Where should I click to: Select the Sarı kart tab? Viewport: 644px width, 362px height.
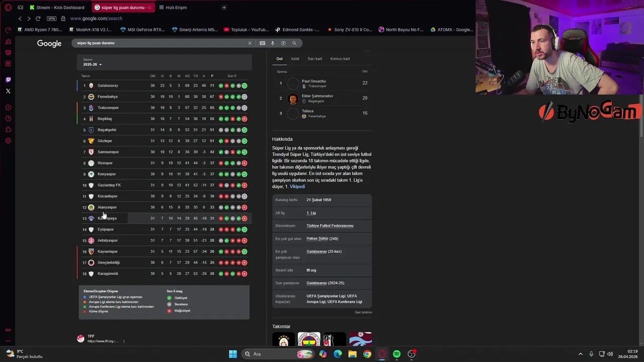point(315,59)
